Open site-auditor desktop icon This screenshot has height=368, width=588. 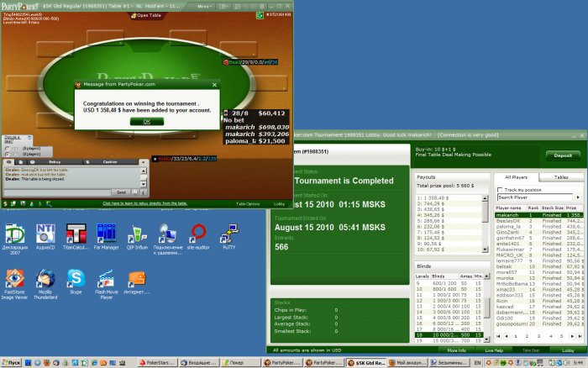(198, 236)
